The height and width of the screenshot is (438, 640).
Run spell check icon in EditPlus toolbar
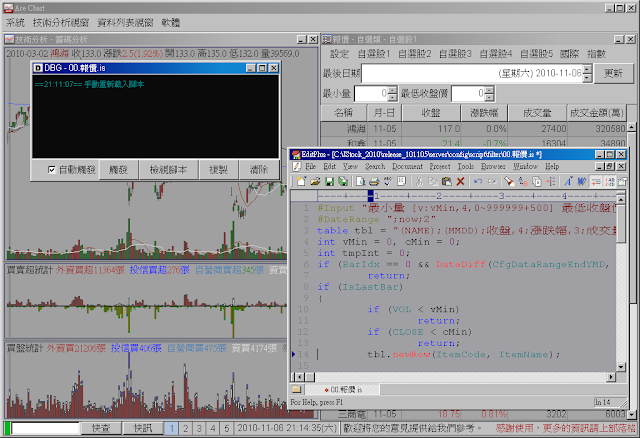[x=388, y=181]
